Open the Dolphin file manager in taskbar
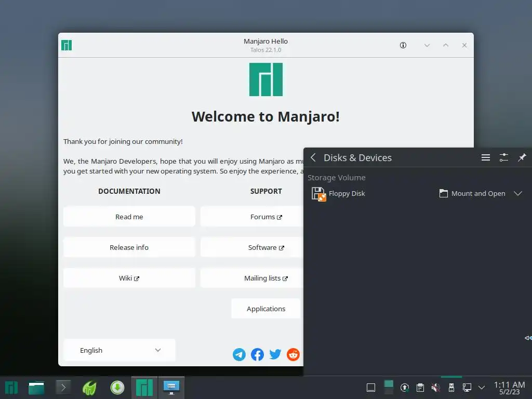Image resolution: width=532 pixels, height=399 pixels. click(36, 388)
